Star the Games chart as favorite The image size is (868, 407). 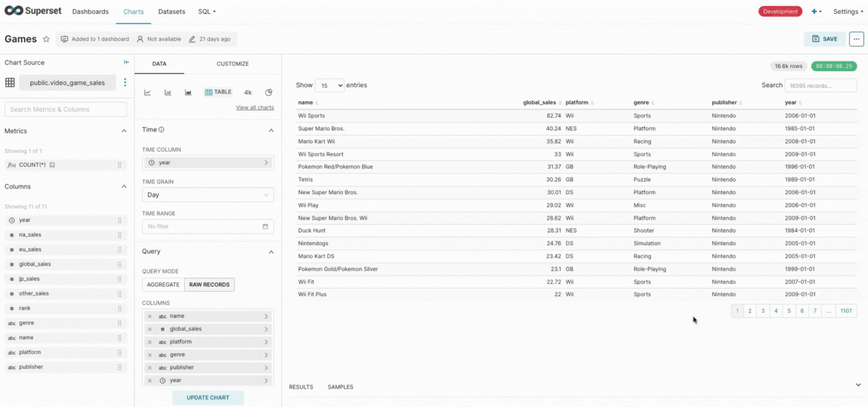[46, 39]
